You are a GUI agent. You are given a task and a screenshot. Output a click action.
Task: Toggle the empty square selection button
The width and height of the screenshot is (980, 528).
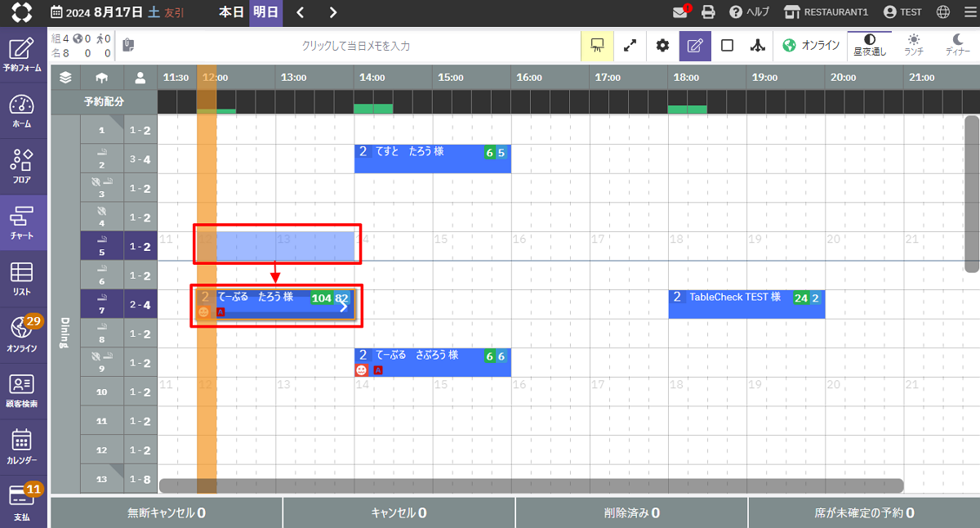[x=727, y=46]
